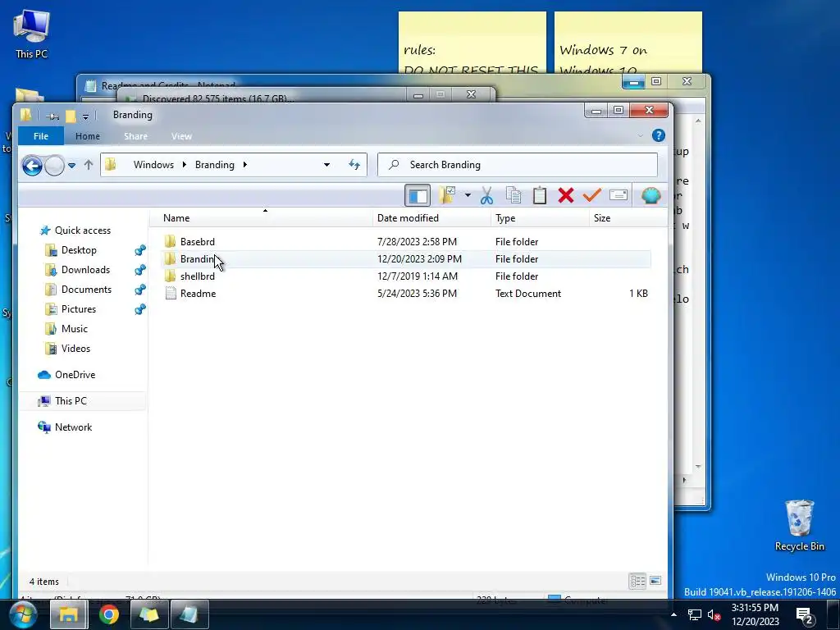Click the orange checkmark Properties icon
Image resolution: width=840 pixels, height=630 pixels.
(592, 195)
